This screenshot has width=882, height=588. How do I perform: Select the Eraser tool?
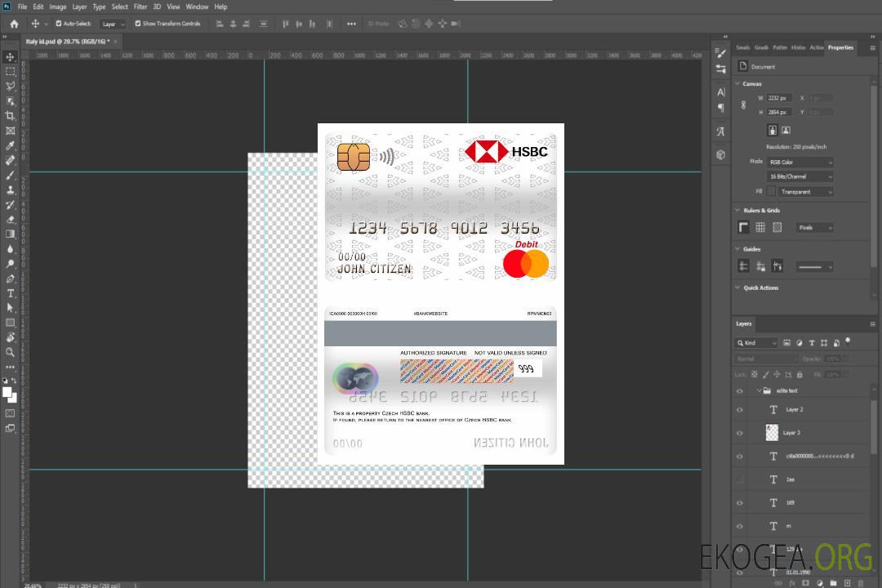(x=11, y=220)
